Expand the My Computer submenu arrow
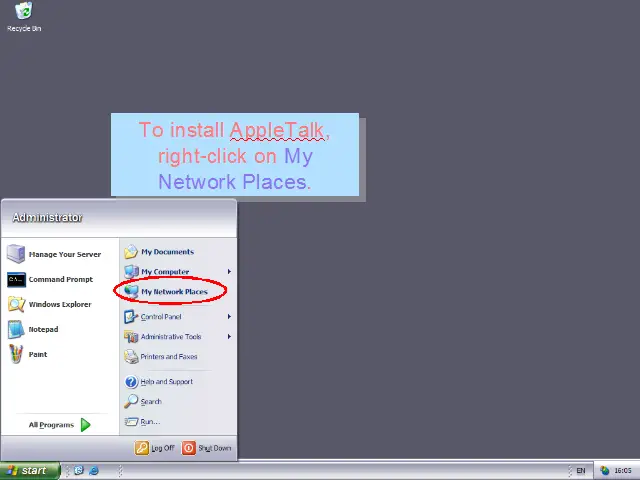This screenshot has width=640, height=480. (229, 271)
